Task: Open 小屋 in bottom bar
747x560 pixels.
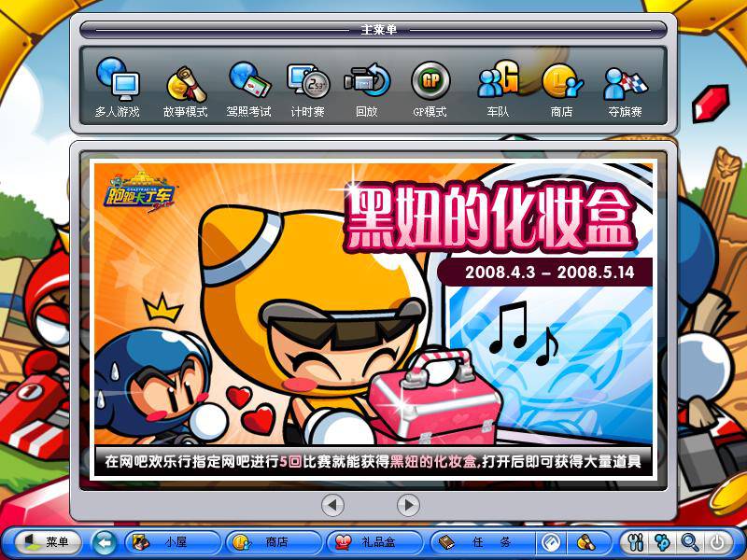Action: pyautogui.click(x=174, y=542)
